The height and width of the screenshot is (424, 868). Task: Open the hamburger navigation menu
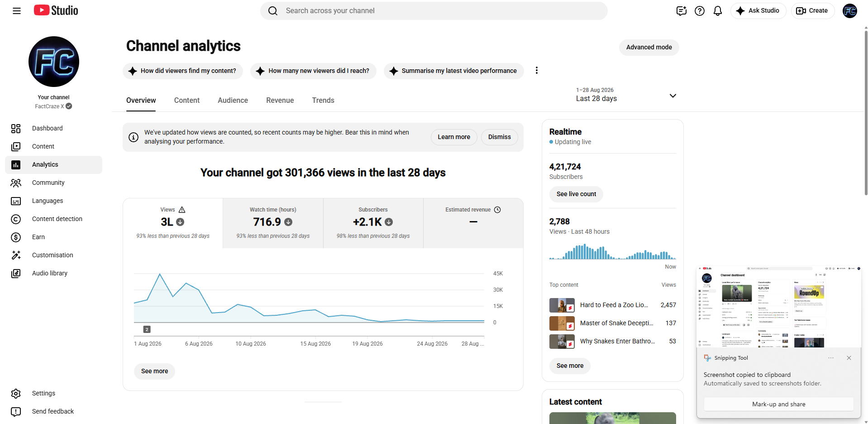[x=17, y=11]
